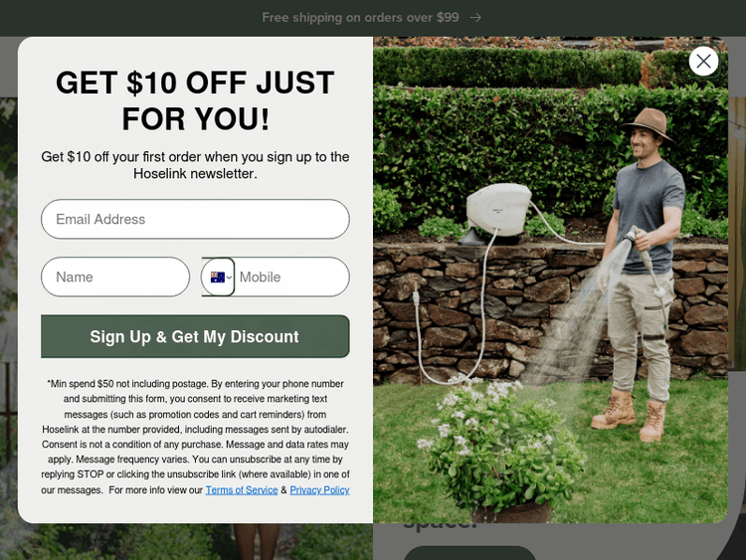Open the Terms of Service link

[x=242, y=490]
